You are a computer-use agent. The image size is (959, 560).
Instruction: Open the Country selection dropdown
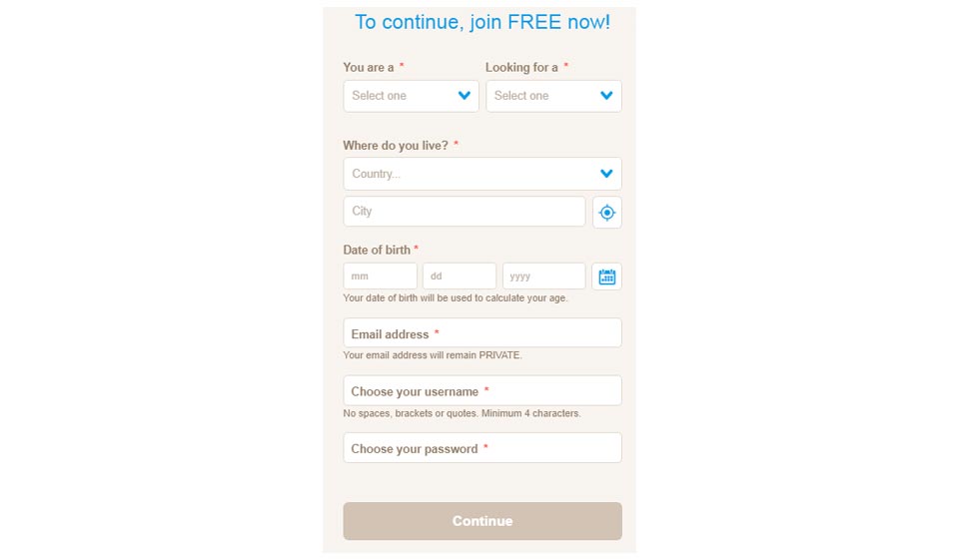[x=481, y=174]
